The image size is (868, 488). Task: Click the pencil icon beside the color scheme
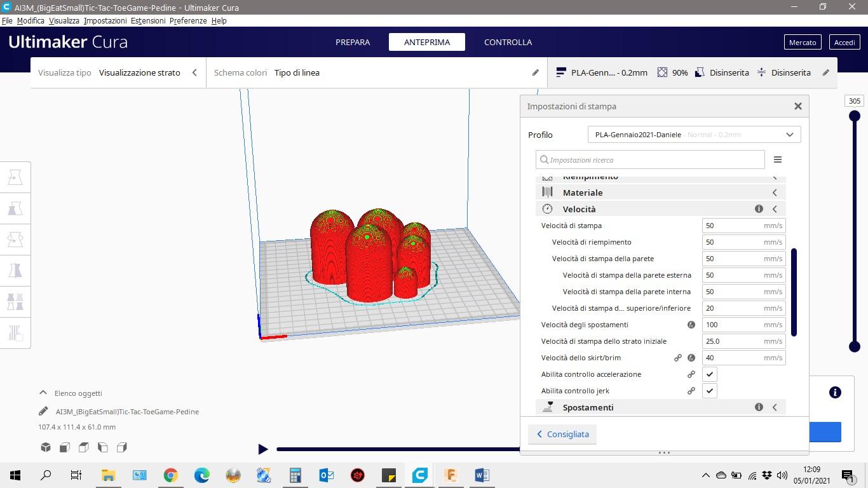tap(535, 72)
